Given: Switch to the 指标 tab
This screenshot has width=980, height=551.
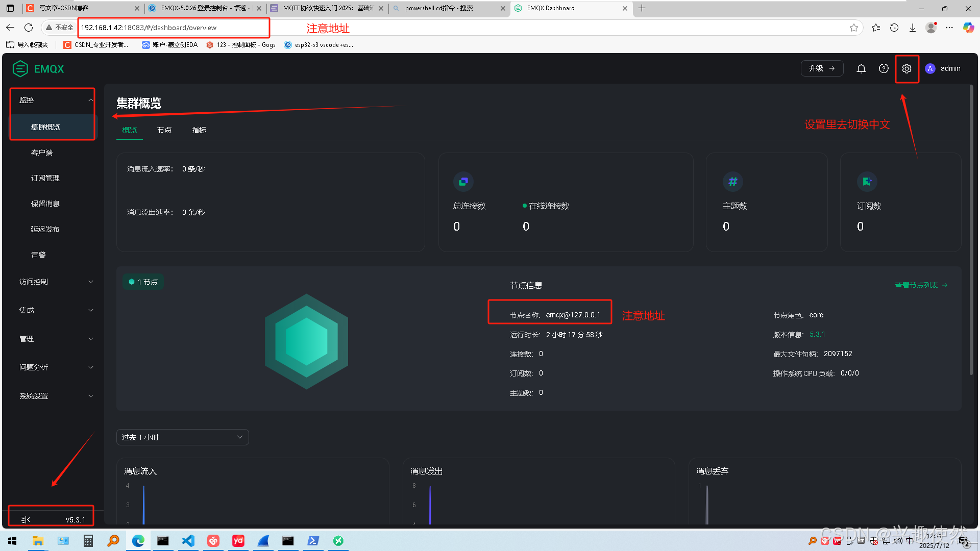Looking at the screenshot, I should pyautogui.click(x=199, y=130).
